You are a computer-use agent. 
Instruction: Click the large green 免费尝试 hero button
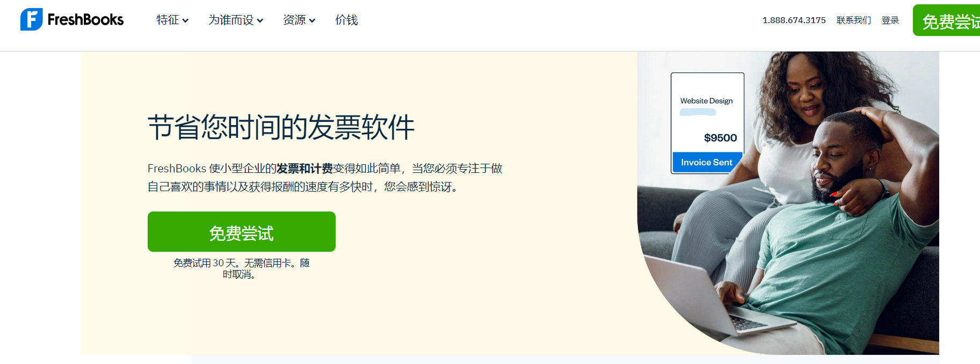coord(242,231)
